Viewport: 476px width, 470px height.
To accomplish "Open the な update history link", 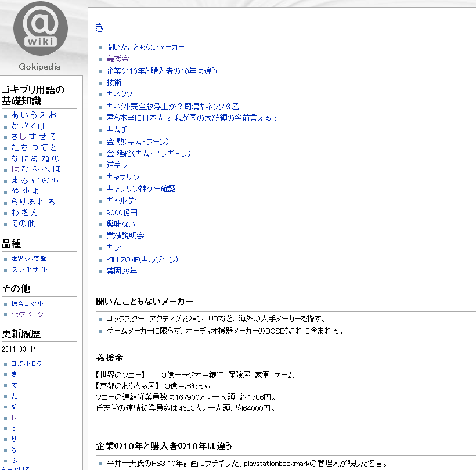I will pos(14,407).
